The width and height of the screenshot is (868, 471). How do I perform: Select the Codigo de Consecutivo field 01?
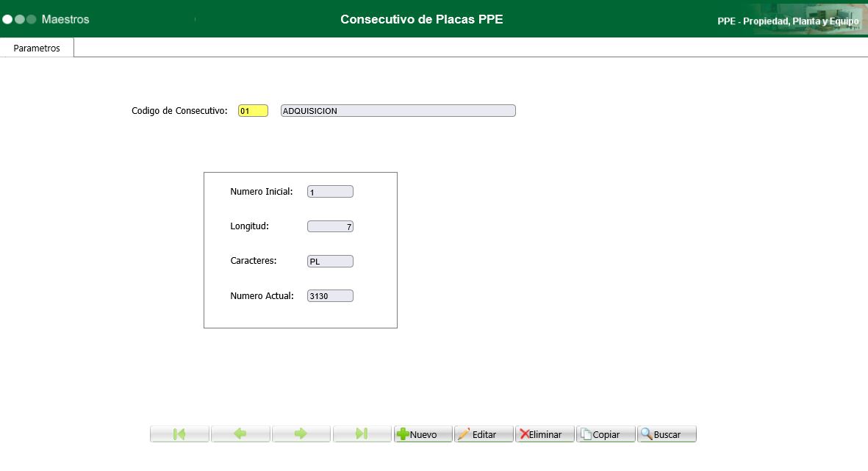(x=253, y=111)
